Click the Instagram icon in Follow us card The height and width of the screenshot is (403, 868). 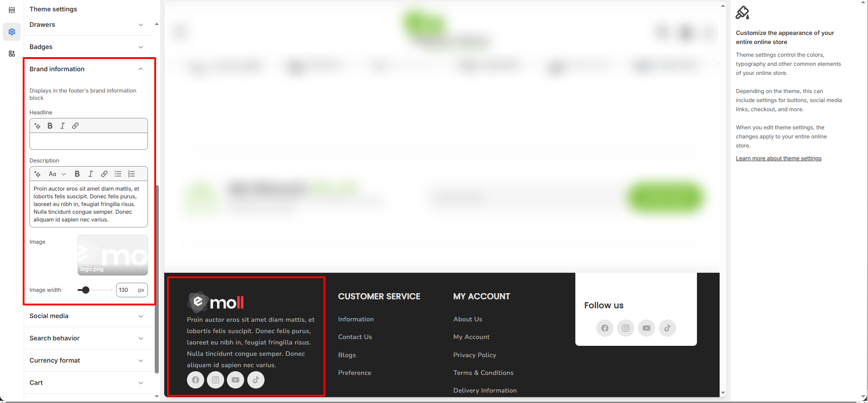point(626,328)
